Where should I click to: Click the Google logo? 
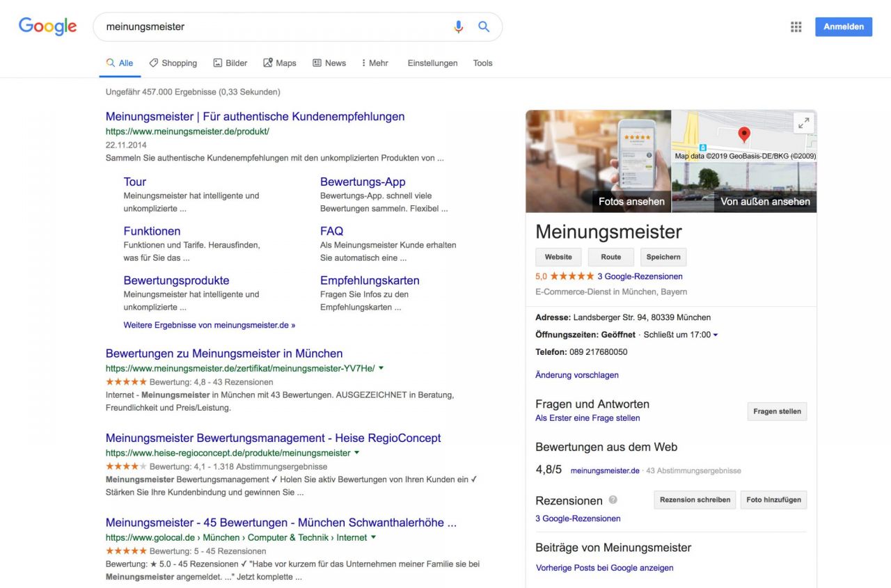(47, 26)
